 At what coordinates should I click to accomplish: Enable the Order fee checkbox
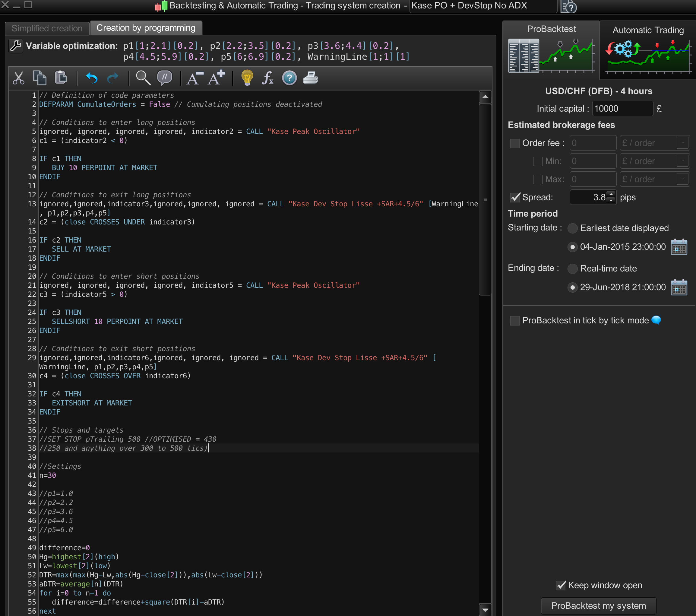[514, 143]
